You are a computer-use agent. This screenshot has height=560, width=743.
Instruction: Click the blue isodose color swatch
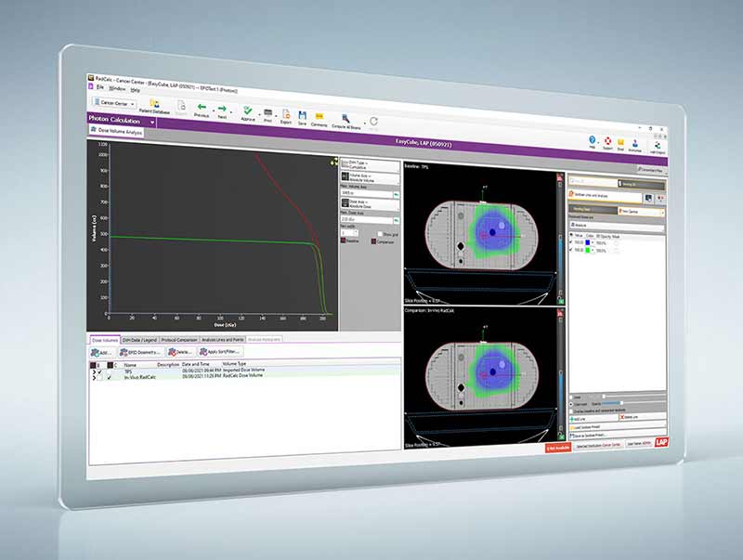[588, 242]
